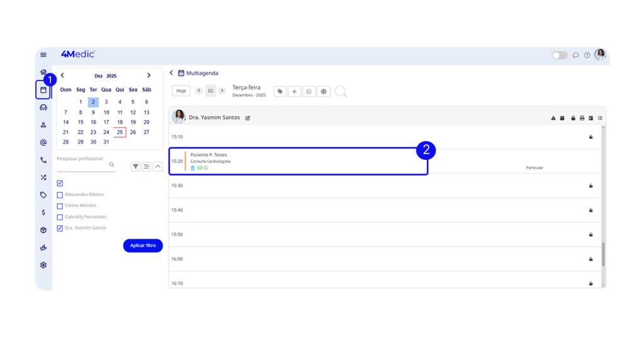This screenshot has height=338, width=644.
Task: Click the Aplicar filtro button
Action: pos(143,245)
